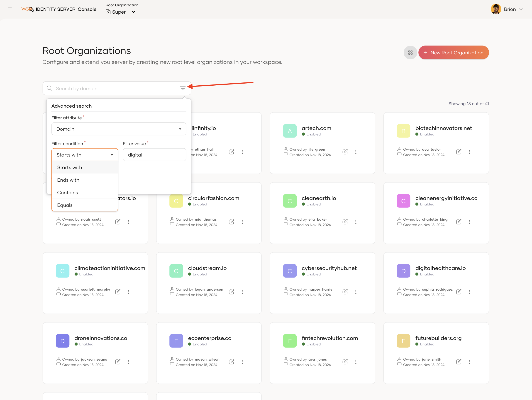Edit the cybersecurityhub.net organization
Viewport: 532px width, 400px height.
coord(345,292)
